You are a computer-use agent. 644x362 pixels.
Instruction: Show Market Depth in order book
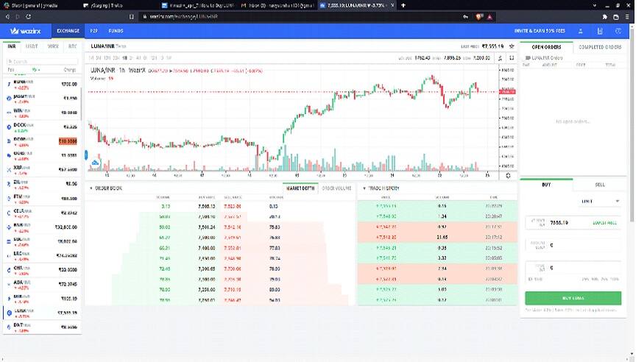[300, 188]
